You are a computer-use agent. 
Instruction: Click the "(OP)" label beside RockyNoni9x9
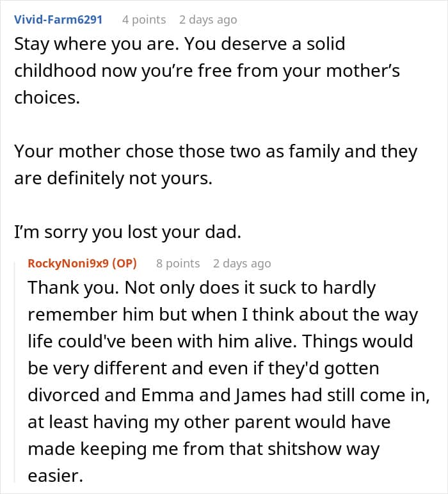126,263
